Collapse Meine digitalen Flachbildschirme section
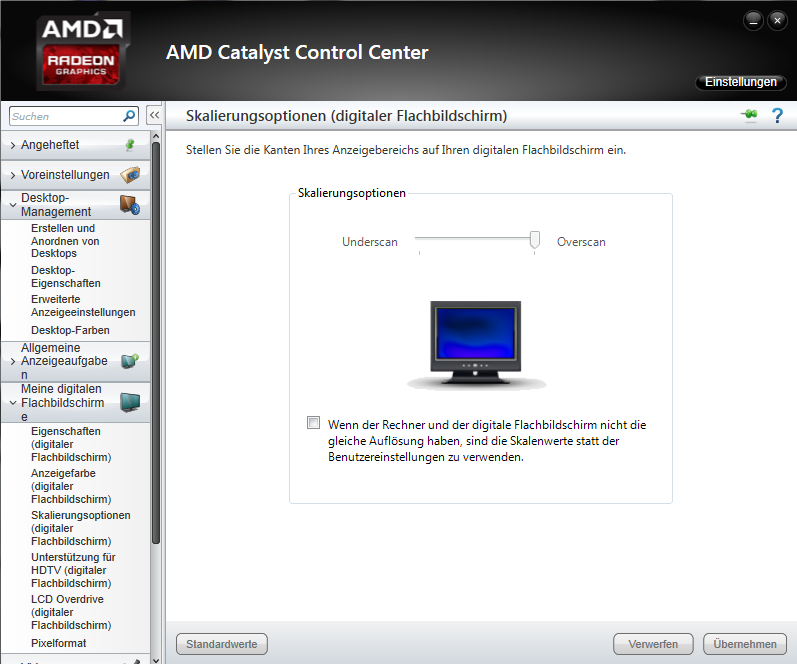The height and width of the screenshot is (664, 797). 13,403
